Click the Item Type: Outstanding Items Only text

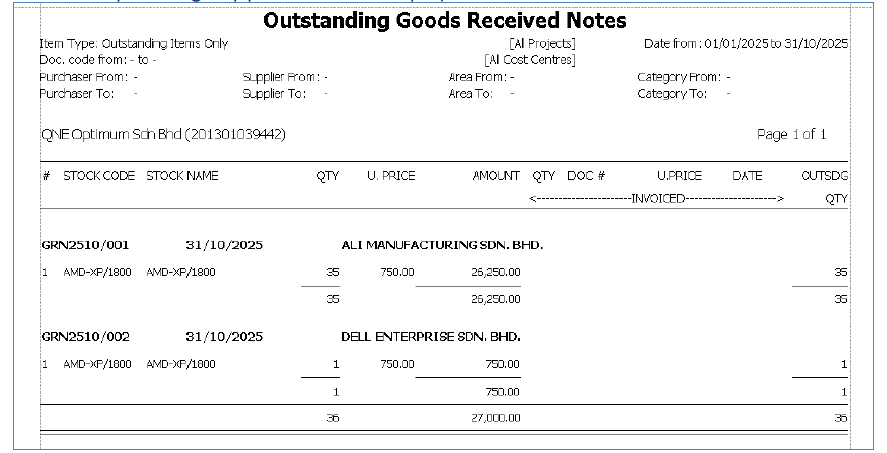point(133,44)
